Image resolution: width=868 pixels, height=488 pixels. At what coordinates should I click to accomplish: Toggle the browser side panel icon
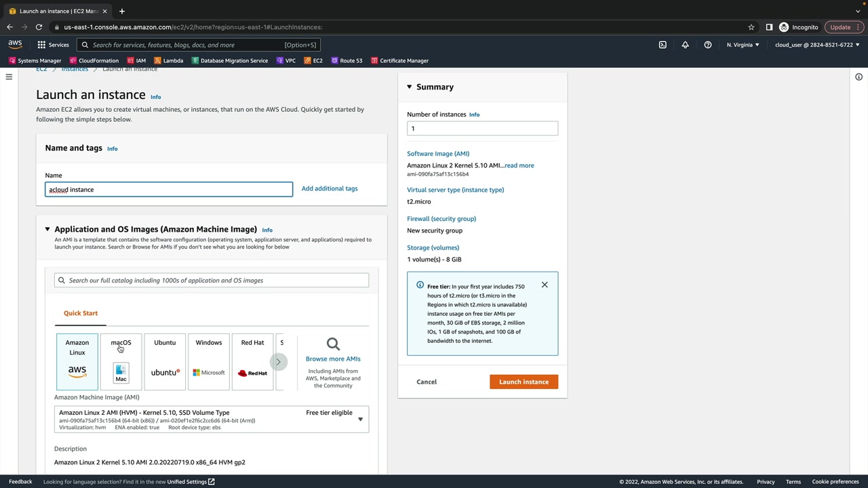[769, 27]
